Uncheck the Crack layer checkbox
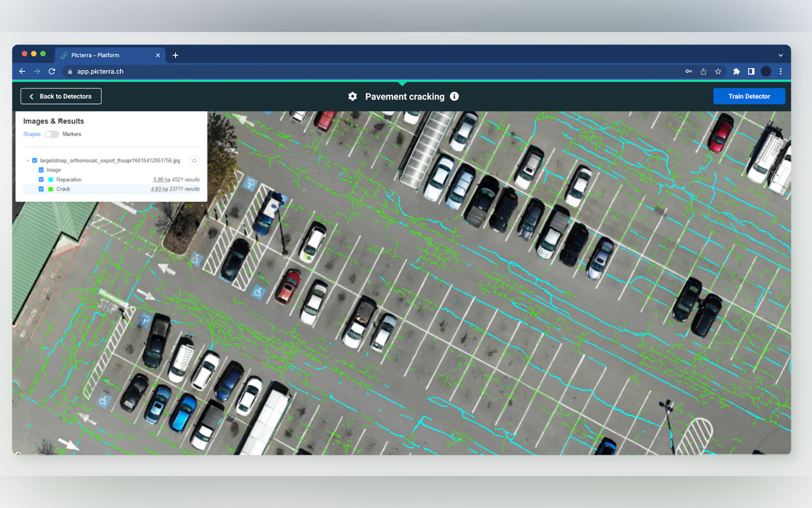The height and width of the screenshot is (508, 812). 41,189
